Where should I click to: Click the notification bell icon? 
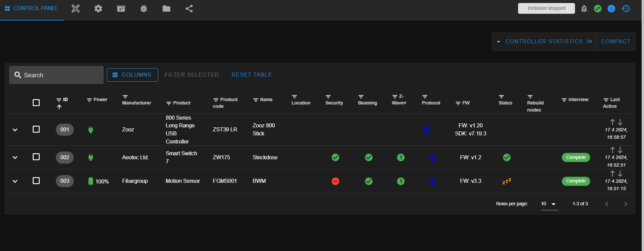coord(584,9)
